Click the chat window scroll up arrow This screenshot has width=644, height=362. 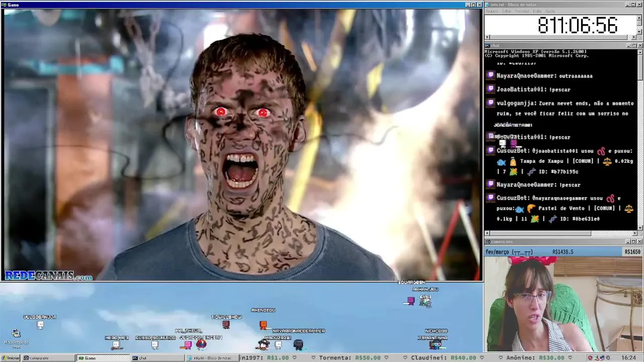click(640, 52)
